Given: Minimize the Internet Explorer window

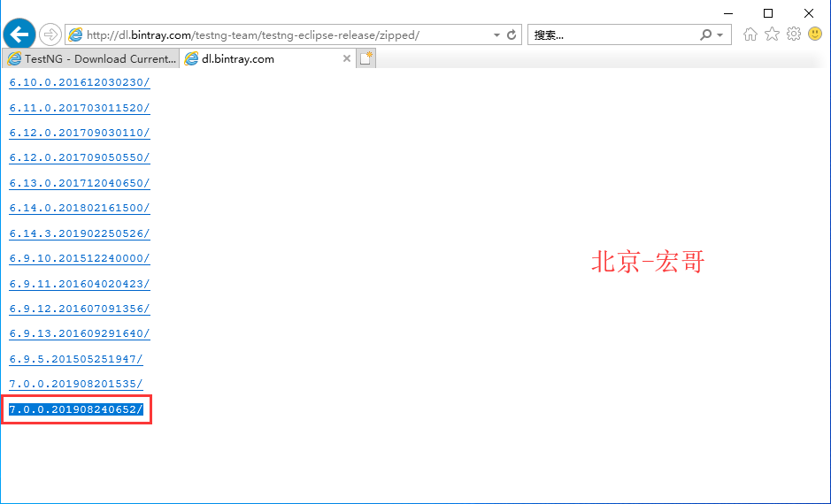Looking at the screenshot, I should click(728, 13).
